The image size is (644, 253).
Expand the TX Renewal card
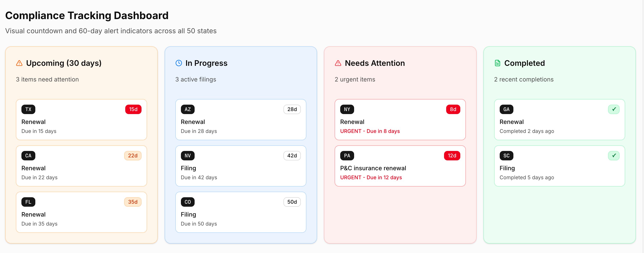81,120
